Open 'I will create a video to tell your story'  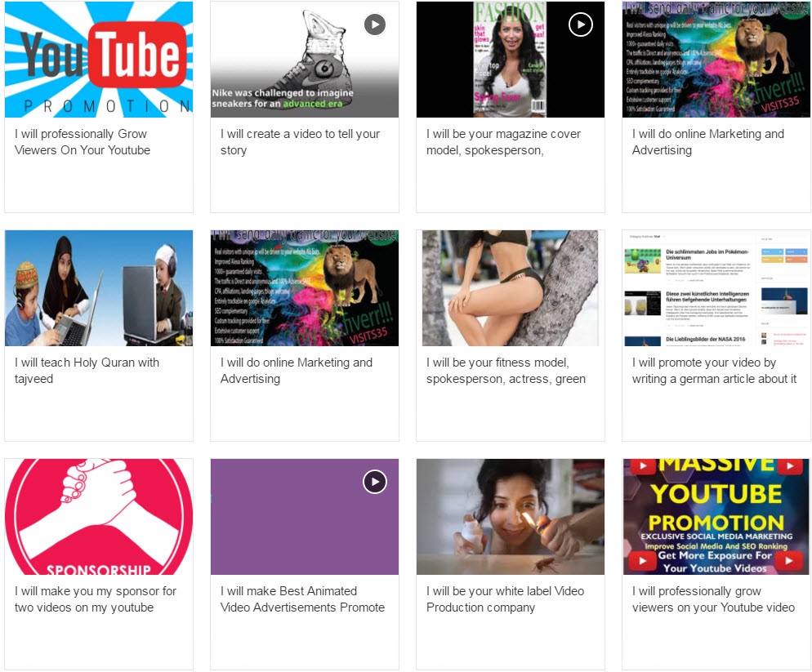click(x=300, y=142)
